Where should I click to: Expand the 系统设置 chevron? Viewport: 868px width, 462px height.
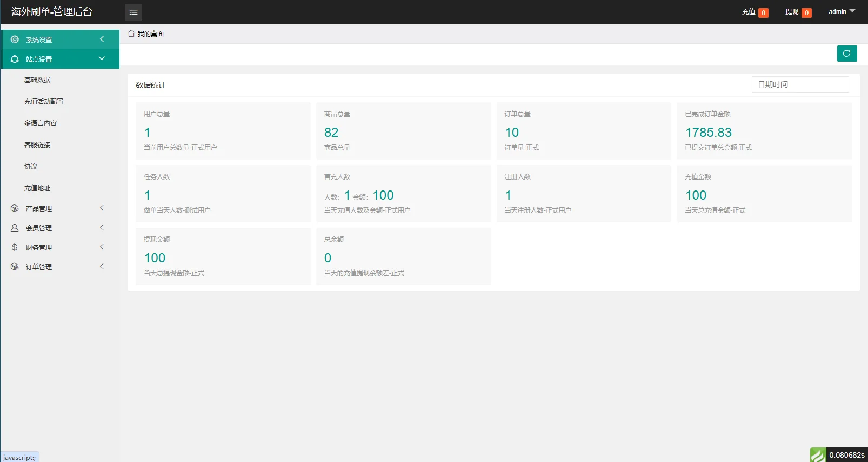click(x=102, y=39)
